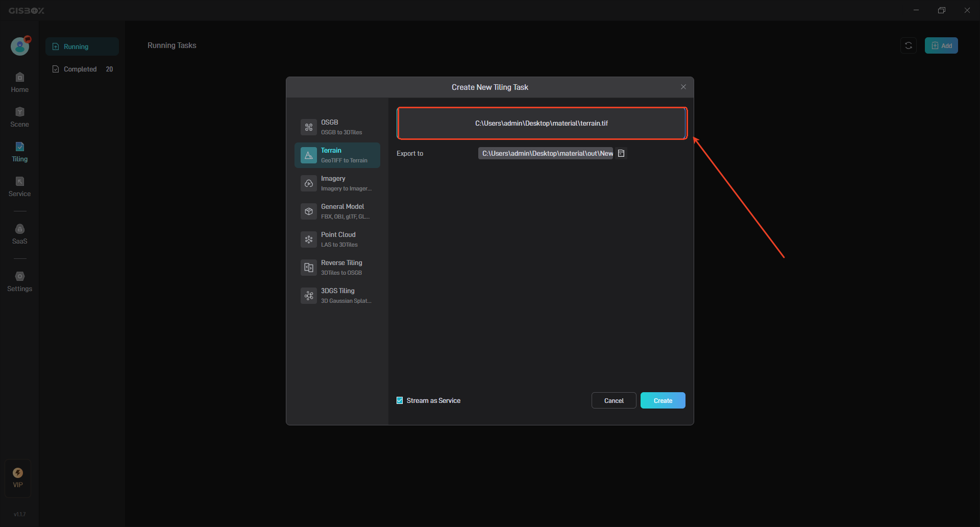Select Point Cloud LAS to 3DTiles
Image resolution: width=980 pixels, height=527 pixels.
point(337,239)
